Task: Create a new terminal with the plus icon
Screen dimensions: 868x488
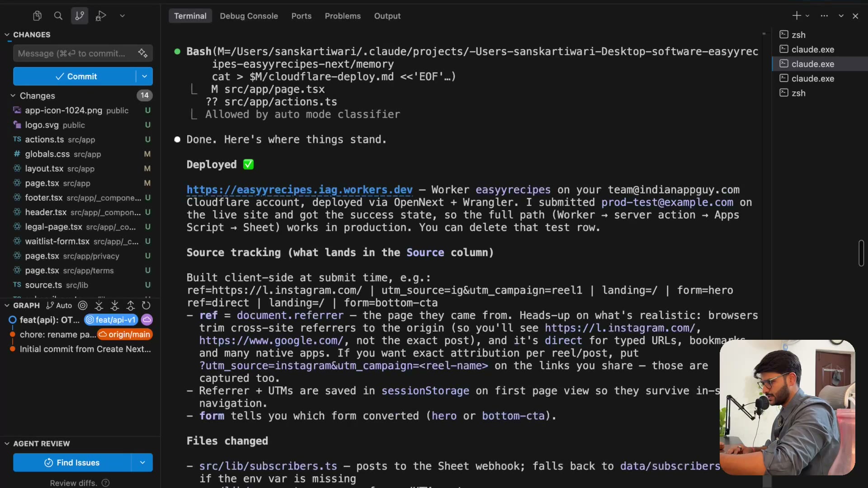Action: (797, 16)
